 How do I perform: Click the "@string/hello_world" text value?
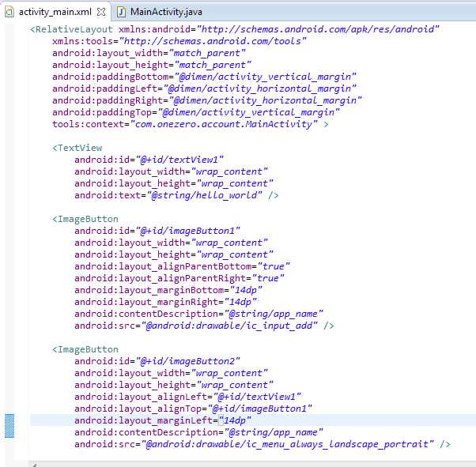click(205, 195)
